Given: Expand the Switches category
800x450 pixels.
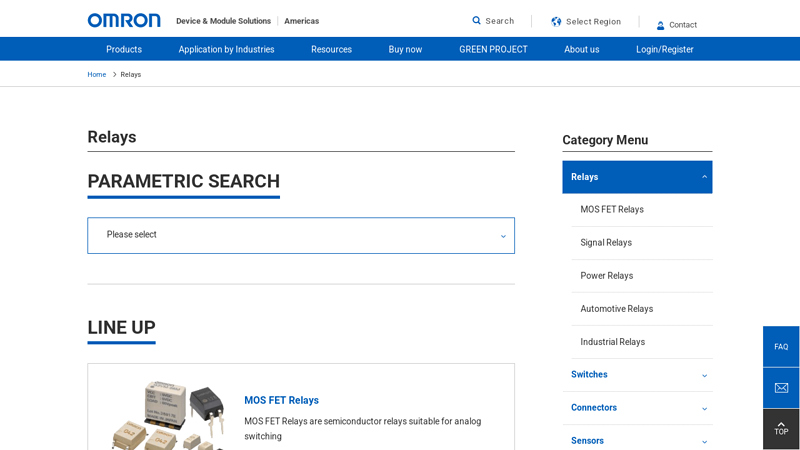Looking at the screenshot, I should (x=704, y=375).
